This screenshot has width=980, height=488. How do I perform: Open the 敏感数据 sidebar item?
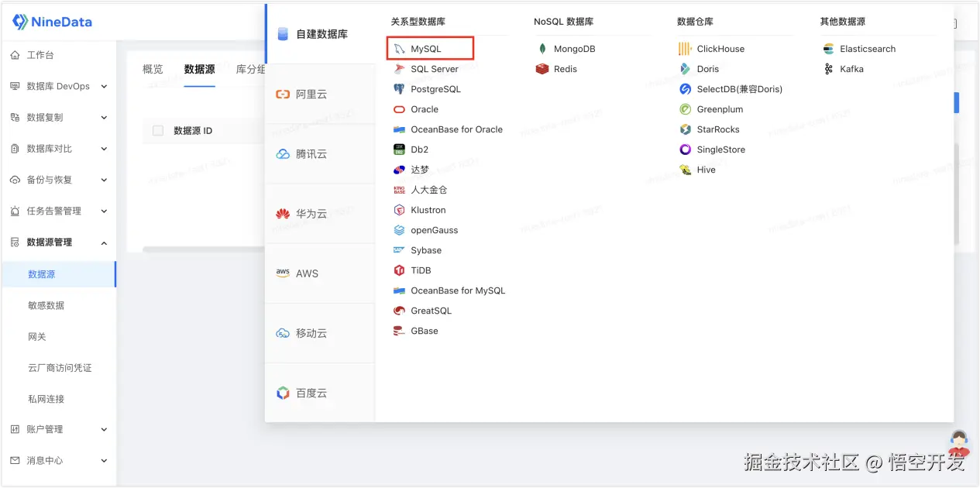click(46, 305)
